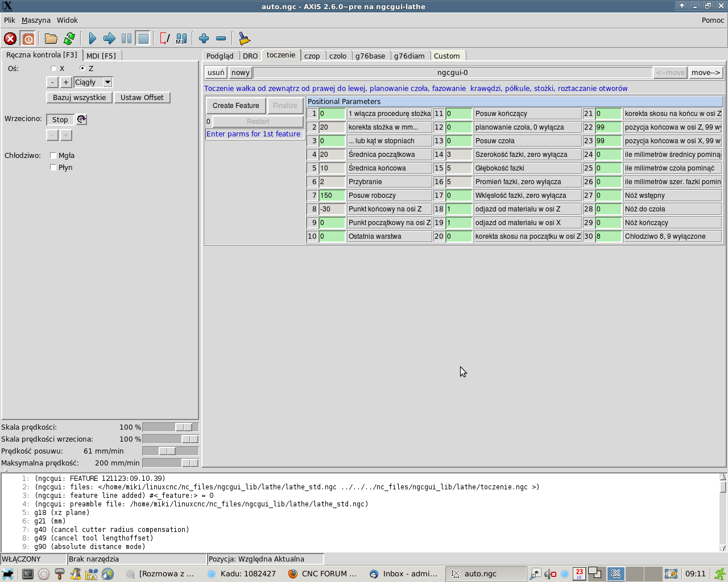
Task: Open Rozmowa chat taskbar entry
Action: [160, 574]
